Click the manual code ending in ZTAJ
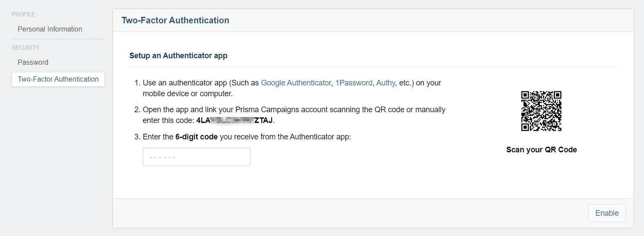This screenshot has width=644, height=236. (x=234, y=120)
